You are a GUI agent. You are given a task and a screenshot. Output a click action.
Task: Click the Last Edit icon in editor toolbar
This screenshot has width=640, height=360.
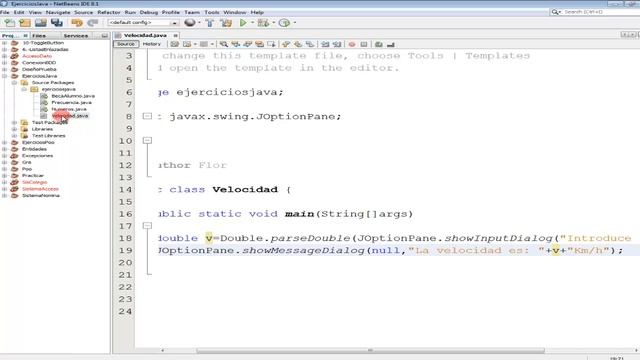pyautogui.click(x=175, y=44)
